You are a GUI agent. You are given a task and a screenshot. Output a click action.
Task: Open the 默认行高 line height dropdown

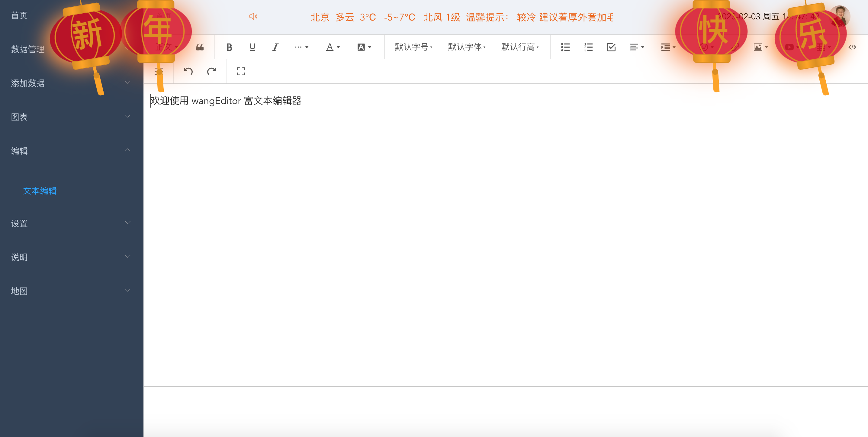click(520, 47)
